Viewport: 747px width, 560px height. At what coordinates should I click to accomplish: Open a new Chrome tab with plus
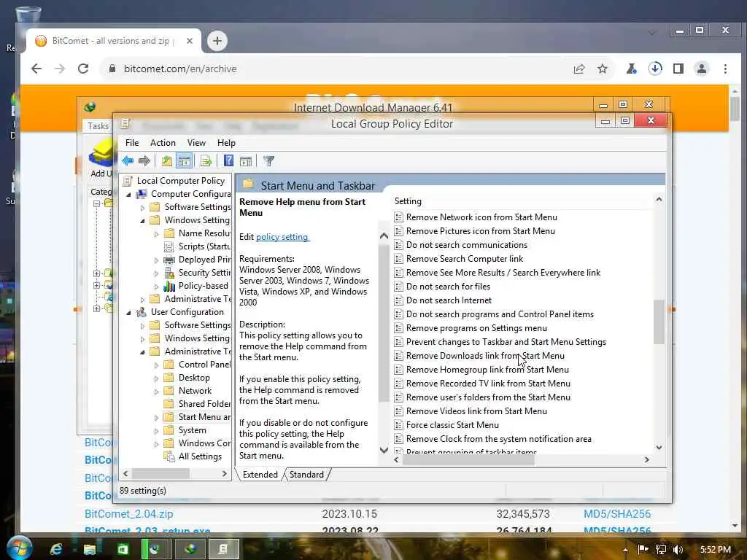[x=217, y=41]
